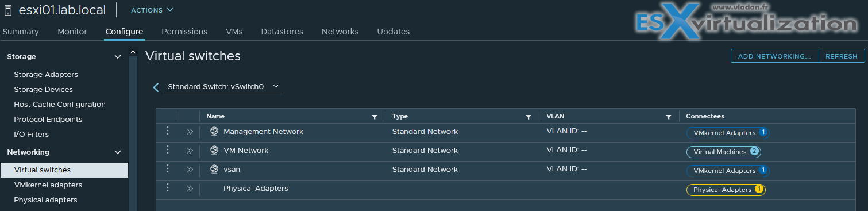Viewport: 868px width, 211px height.
Task: Click the sidebar scroll up arrow
Action: click(133, 52)
